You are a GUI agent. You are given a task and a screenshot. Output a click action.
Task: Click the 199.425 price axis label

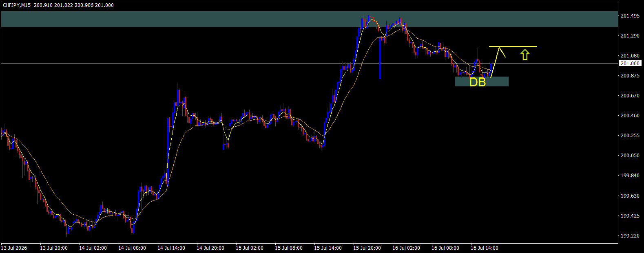pyautogui.click(x=630, y=216)
